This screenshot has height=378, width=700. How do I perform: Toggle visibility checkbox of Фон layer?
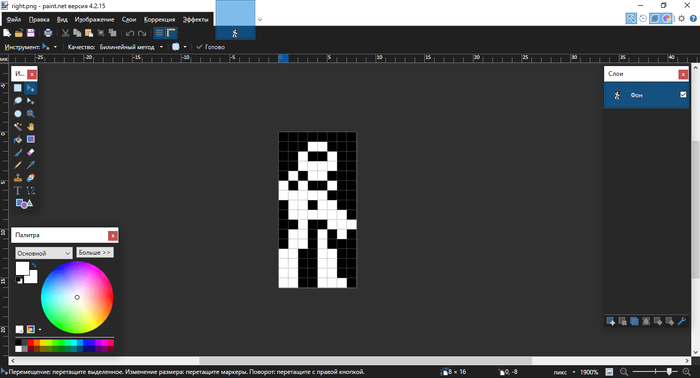[x=683, y=95]
